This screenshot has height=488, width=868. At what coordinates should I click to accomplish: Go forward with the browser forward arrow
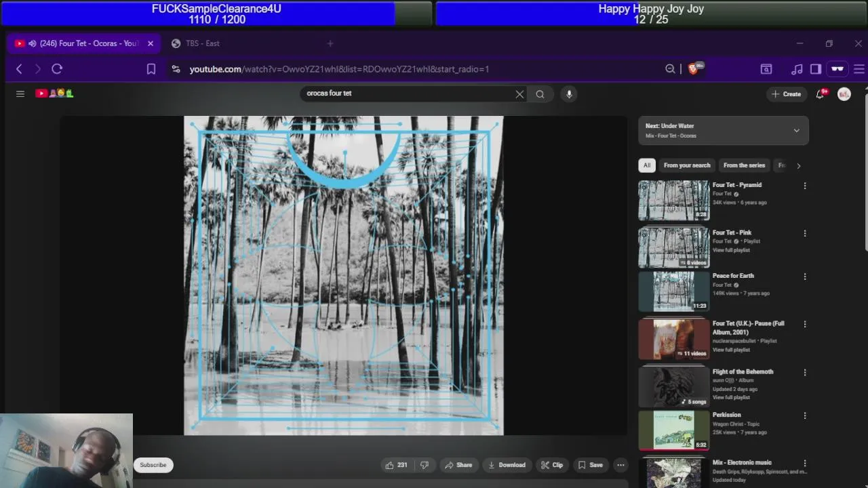tap(38, 69)
